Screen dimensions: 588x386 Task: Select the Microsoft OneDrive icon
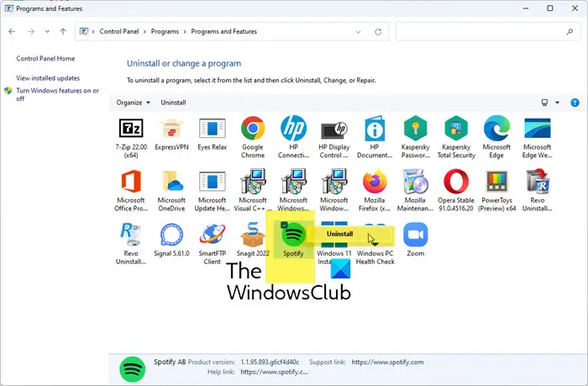pyautogui.click(x=171, y=182)
